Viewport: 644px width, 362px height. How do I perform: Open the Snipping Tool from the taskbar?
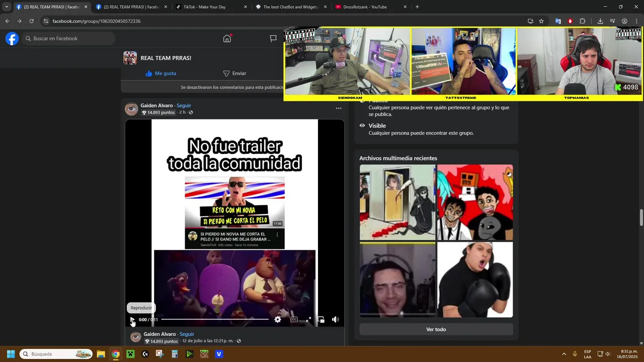(159, 354)
